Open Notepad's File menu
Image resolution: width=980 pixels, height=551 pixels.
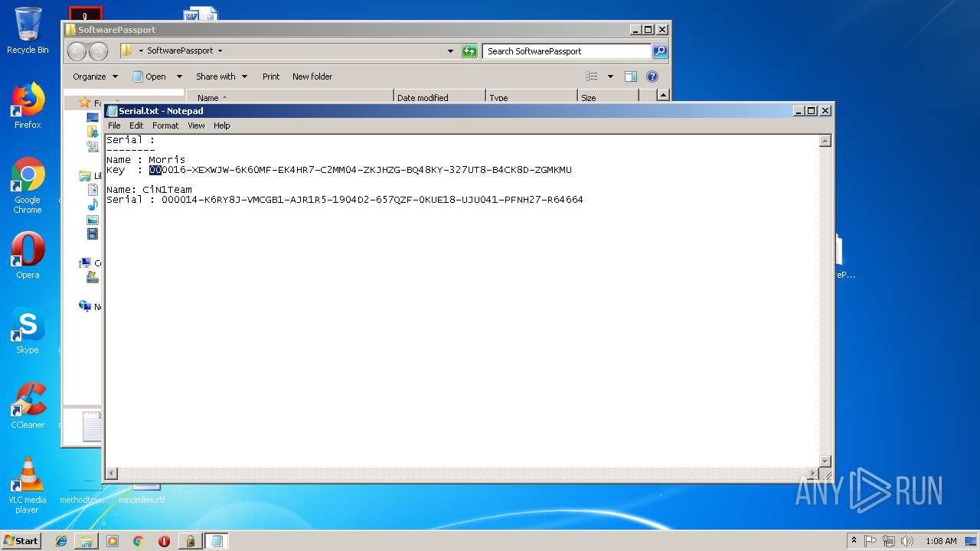pos(114,126)
